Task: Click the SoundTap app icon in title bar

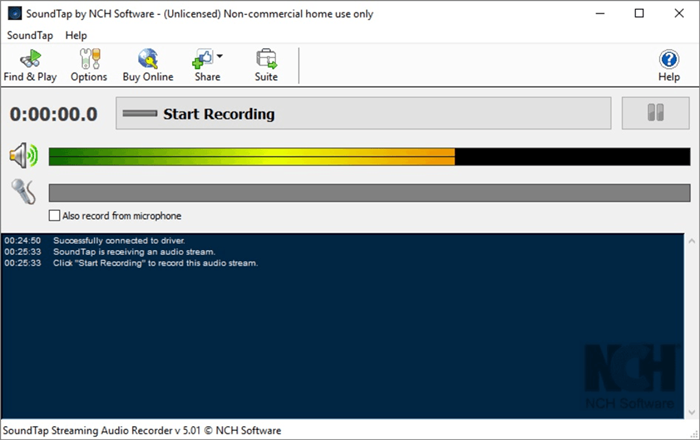Action: (x=15, y=14)
